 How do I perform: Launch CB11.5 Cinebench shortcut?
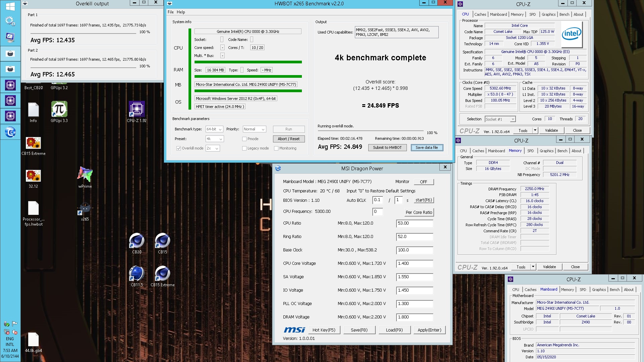(x=137, y=276)
